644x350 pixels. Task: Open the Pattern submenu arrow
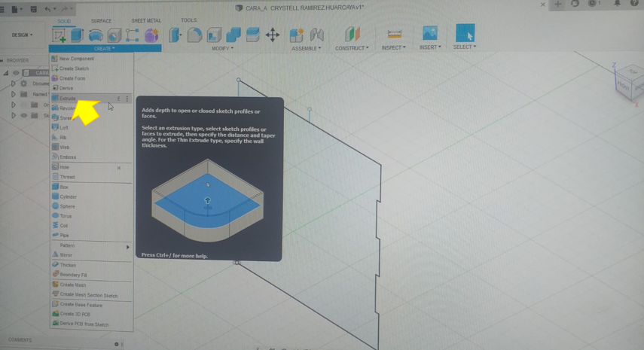(x=128, y=247)
